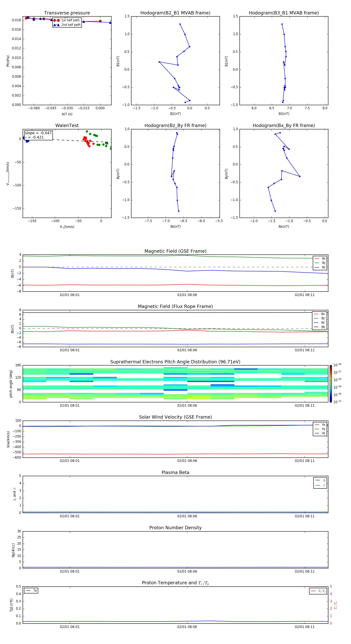351x644 pixels.
Task: Click the pitch angle color bar
Action: point(331,384)
